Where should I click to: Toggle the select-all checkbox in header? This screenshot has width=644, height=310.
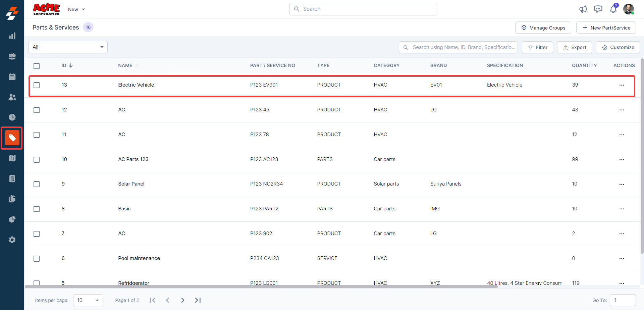click(37, 66)
